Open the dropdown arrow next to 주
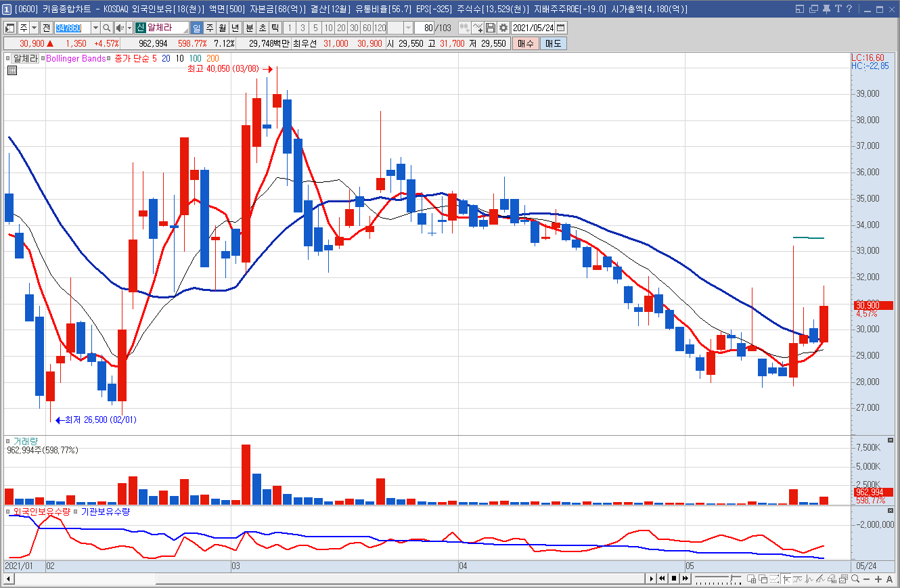 (34, 28)
